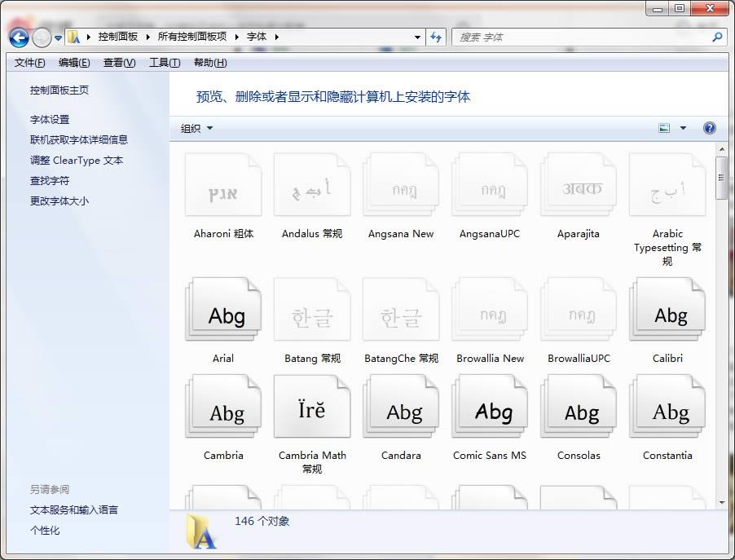Click the font list vertical scrollbar thumb
The width and height of the screenshot is (735, 560).
pos(721,179)
